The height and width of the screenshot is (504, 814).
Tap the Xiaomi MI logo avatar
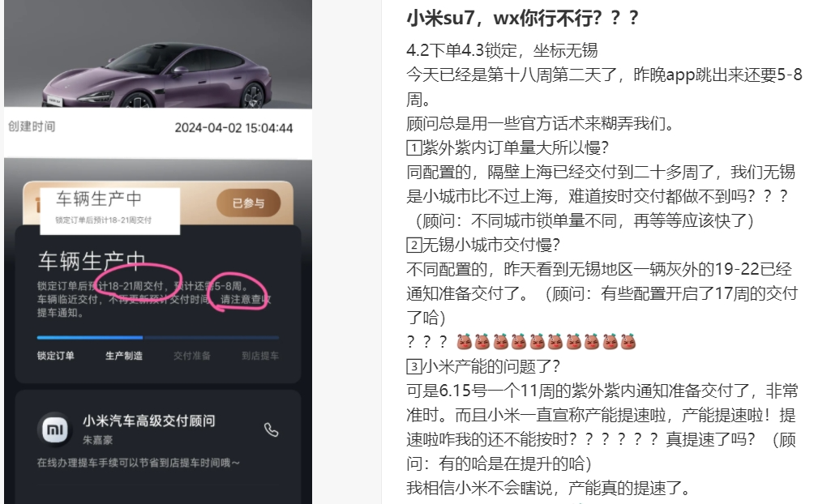[55, 429]
